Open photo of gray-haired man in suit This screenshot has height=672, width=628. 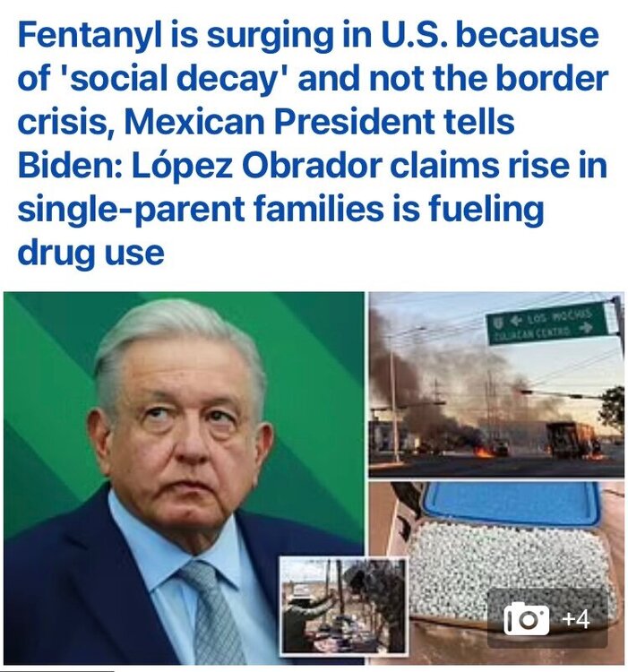tap(185, 478)
